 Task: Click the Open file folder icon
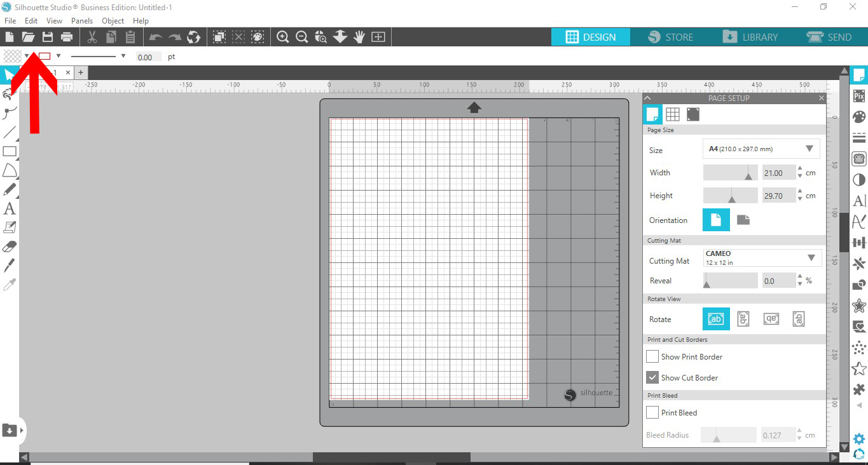click(28, 37)
